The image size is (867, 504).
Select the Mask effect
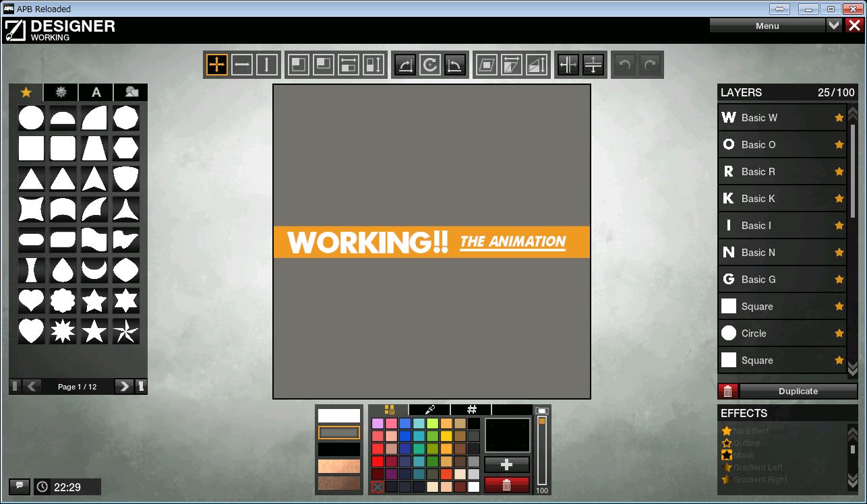click(x=738, y=455)
